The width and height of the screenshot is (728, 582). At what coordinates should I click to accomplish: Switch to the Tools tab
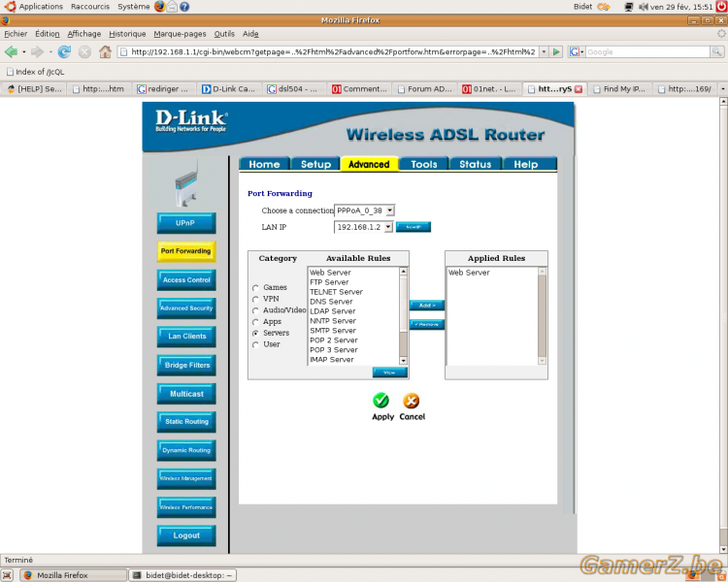424,164
